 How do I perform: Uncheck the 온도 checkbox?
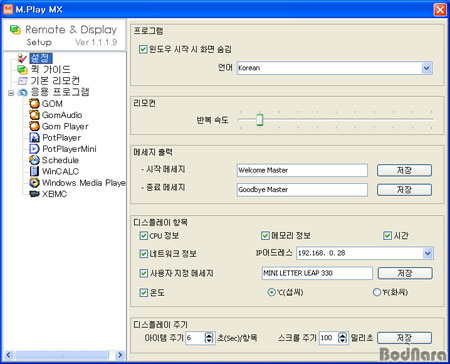[143, 293]
